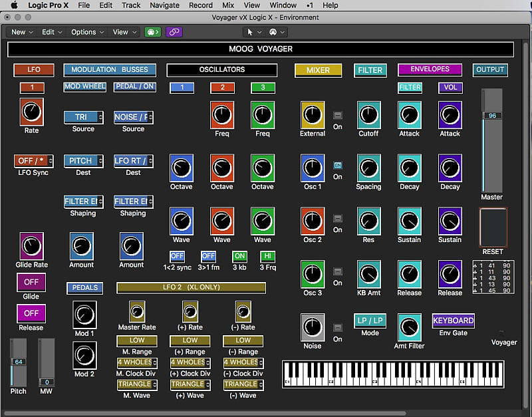The image size is (532, 417).
Task: Click the Master Rate knob in LFO 2
Action: pyautogui.click(x=137, y=310)
